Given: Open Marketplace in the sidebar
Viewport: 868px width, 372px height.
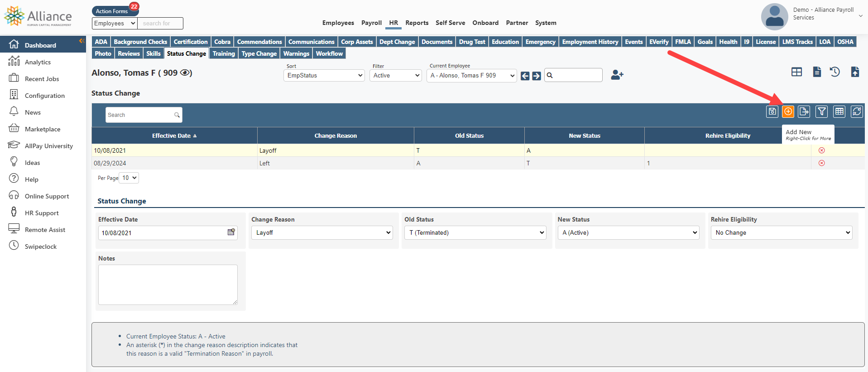Looking at the screenshot, I should point(43,129).
